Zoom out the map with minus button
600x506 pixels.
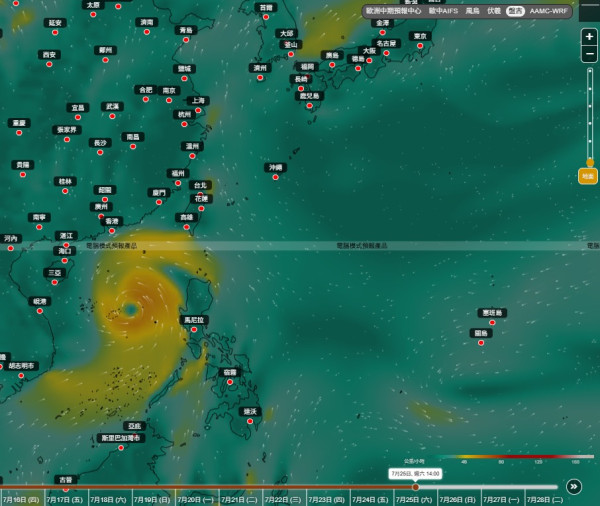click(x=589, y=54)
